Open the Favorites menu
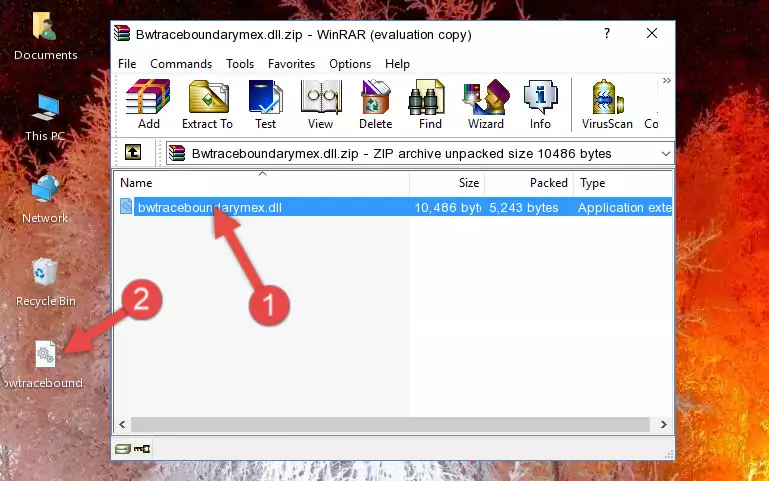 pos(291,64)
